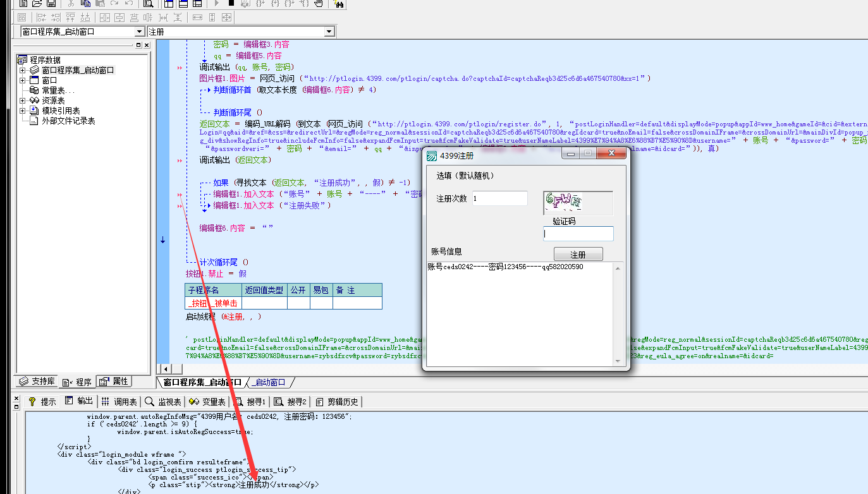Viewport: 868px width, 494px height.
Task: Select 常量表 in the program tree
Action: (x=58, y=90)
